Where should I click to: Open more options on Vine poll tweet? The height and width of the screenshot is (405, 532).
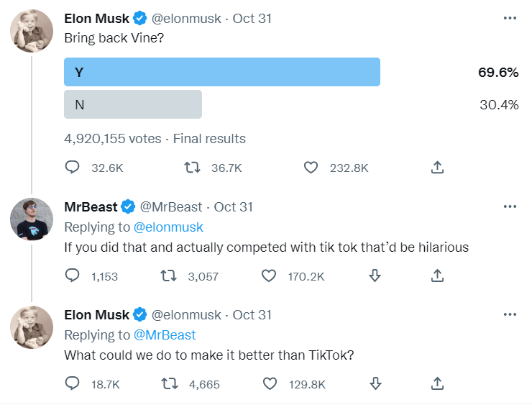coord(510,18)
